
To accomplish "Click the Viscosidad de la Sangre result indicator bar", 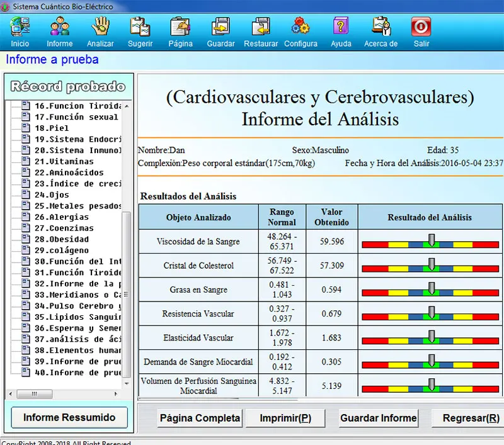I will click(x=432, y=242).
